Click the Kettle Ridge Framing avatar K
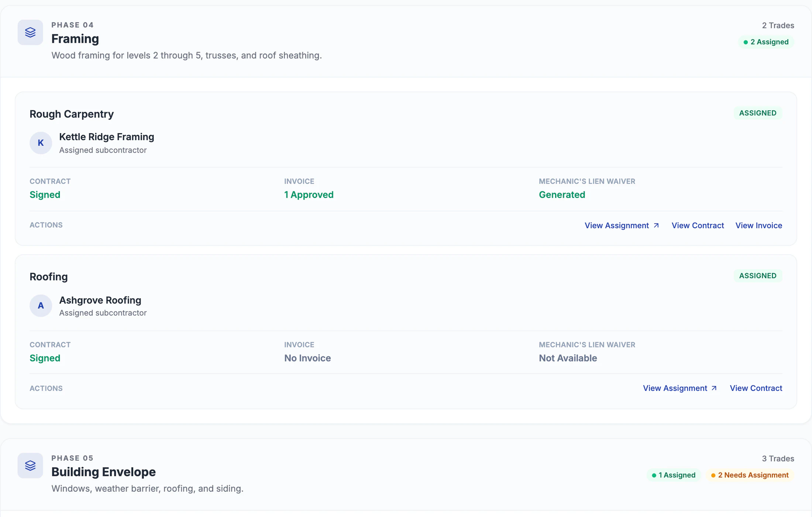 pos(41,143)
